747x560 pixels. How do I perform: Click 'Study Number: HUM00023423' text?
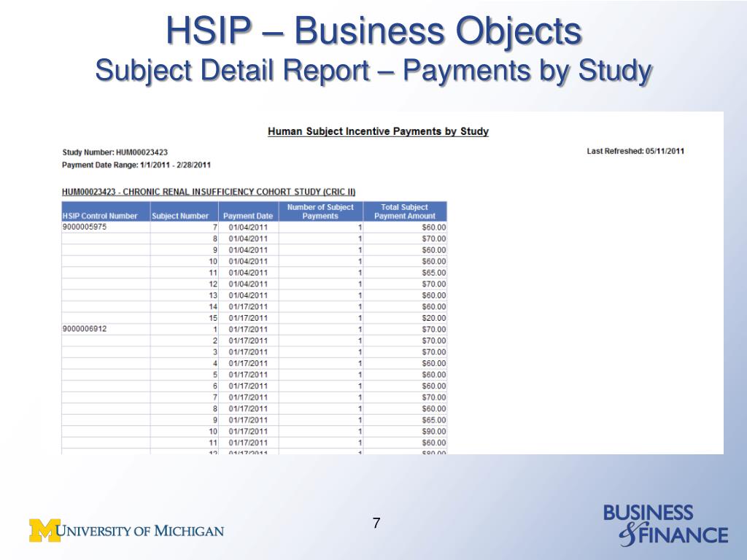pos(115,152)
